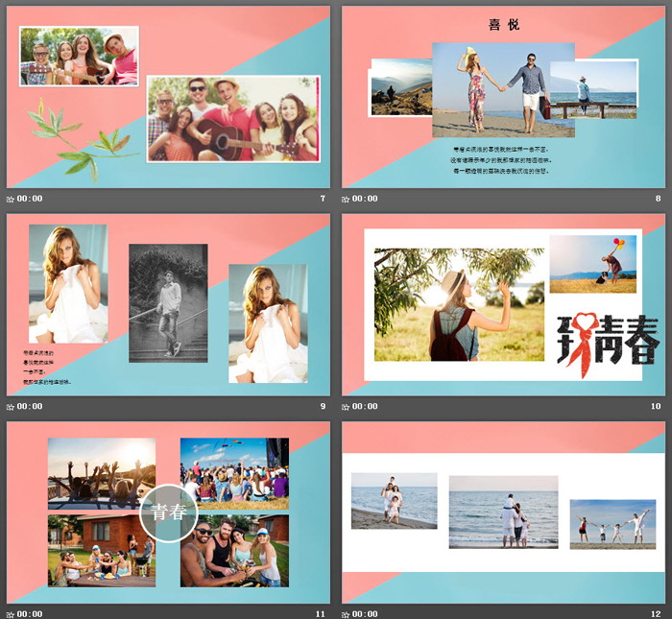This screenshot has height=619, width=672.
Task: Click the 00:00 timing under slide 8
Action: pyautogui.click(x=366, y=199)
